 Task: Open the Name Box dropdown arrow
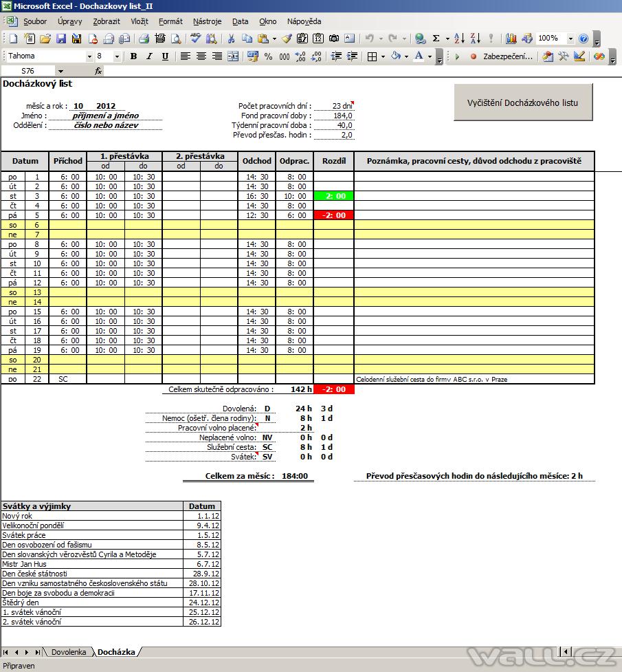pos(61,71)
